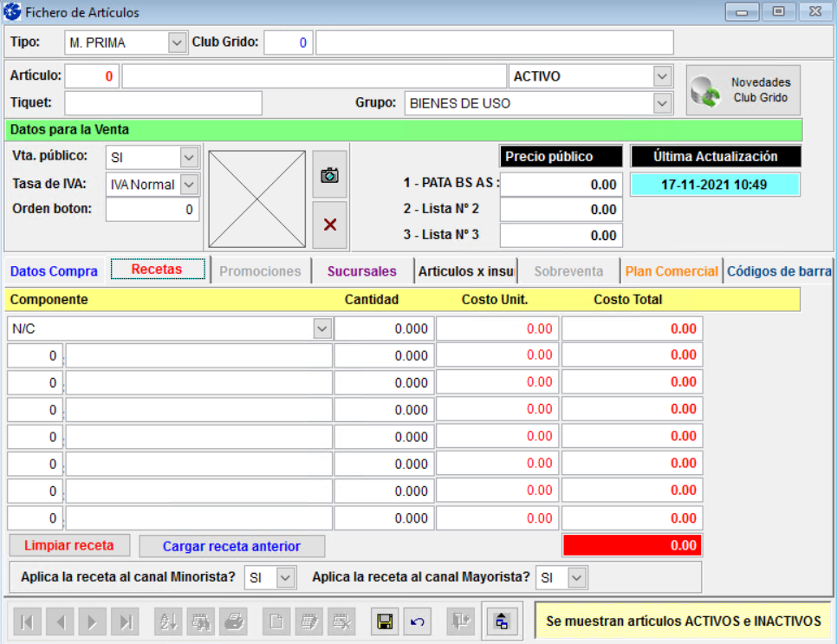Open the Plan Comercial tab

tap(672, 271)
